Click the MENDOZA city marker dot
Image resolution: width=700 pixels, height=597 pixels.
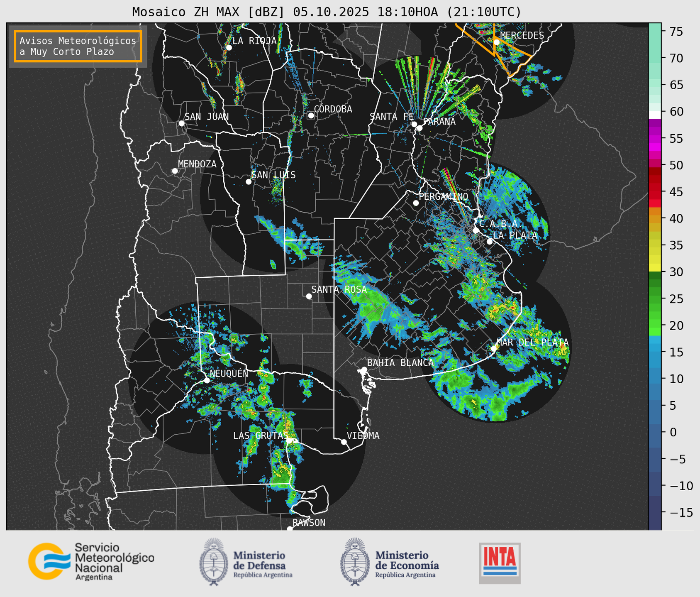(x=175, y=171)
